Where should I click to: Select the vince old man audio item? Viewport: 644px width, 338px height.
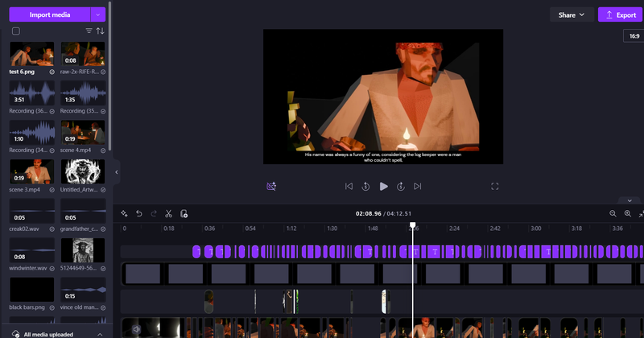(83, 290)
